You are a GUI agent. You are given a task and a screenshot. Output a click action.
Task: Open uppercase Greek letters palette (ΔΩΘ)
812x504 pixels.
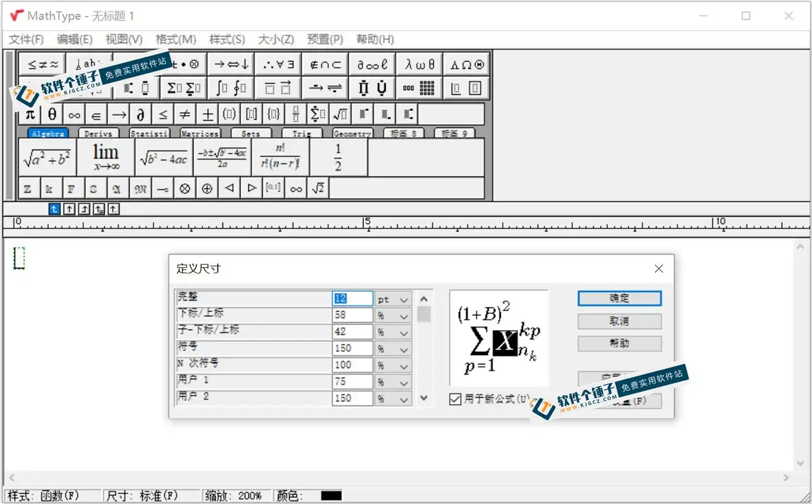click(x=466, y=64)
